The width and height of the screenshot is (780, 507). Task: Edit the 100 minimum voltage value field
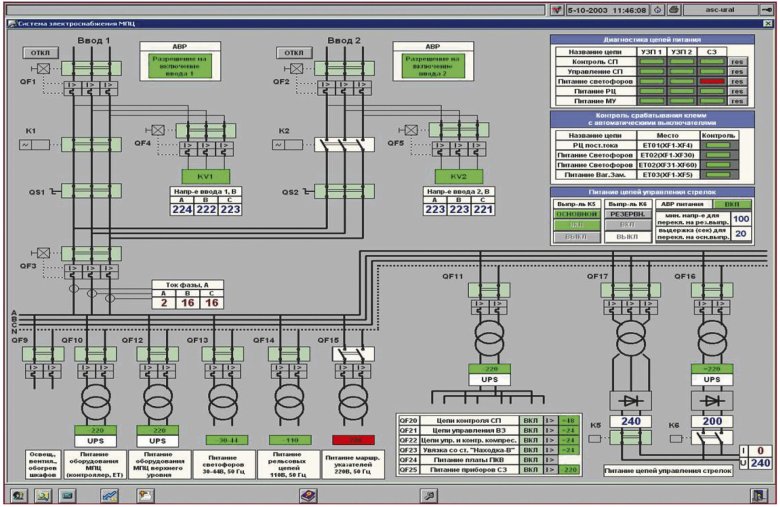(741, 219)
